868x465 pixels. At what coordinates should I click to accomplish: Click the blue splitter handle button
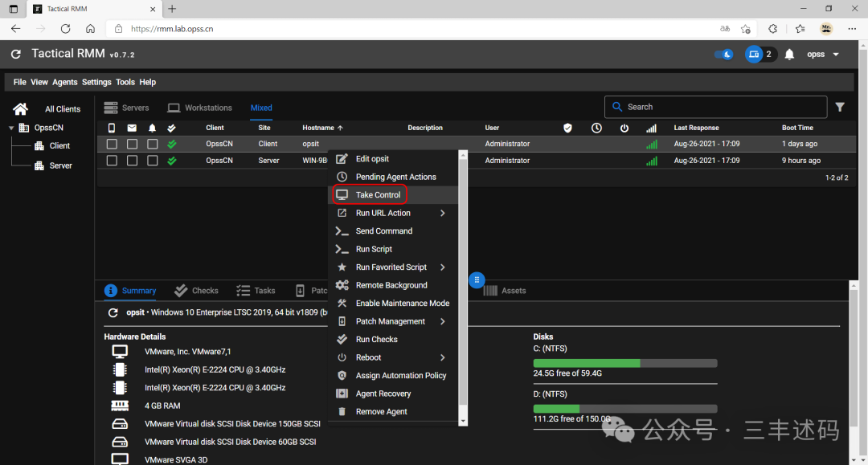(477, 280)
